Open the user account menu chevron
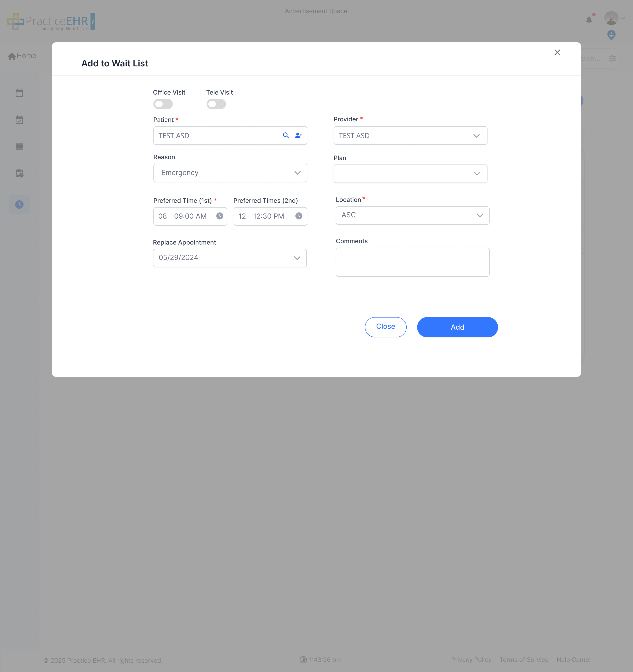 tap(624, 18)
